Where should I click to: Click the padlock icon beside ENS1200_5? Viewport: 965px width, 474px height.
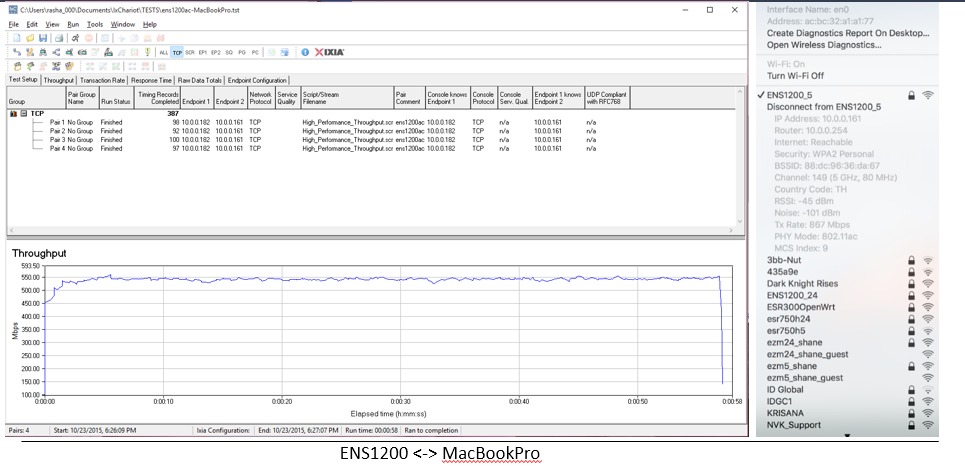click(x=911, y=95)
